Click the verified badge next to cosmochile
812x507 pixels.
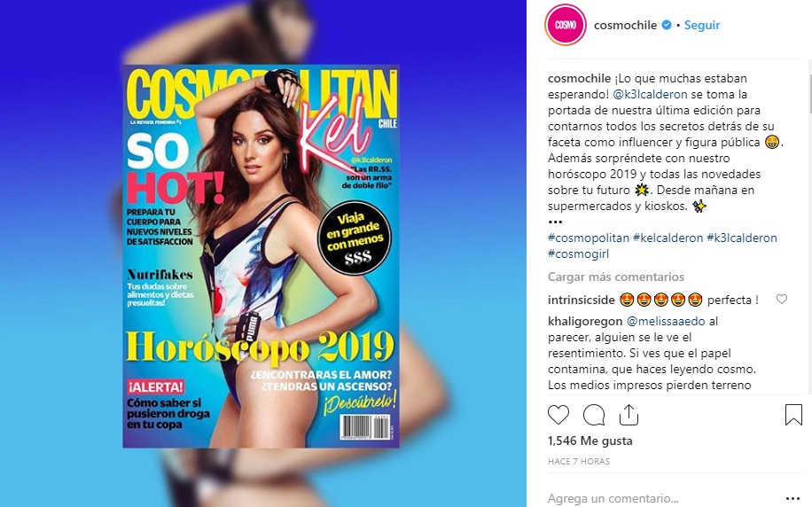pos(667,25)
